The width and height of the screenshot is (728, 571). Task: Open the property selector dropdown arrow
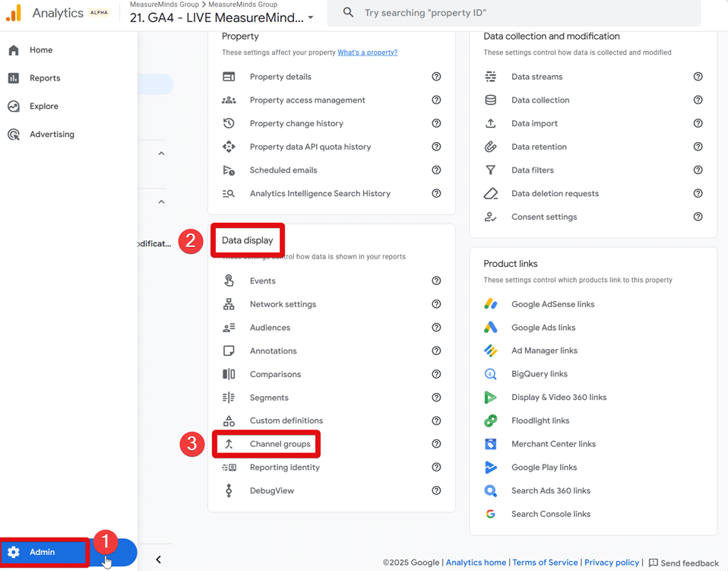[311, 17]
